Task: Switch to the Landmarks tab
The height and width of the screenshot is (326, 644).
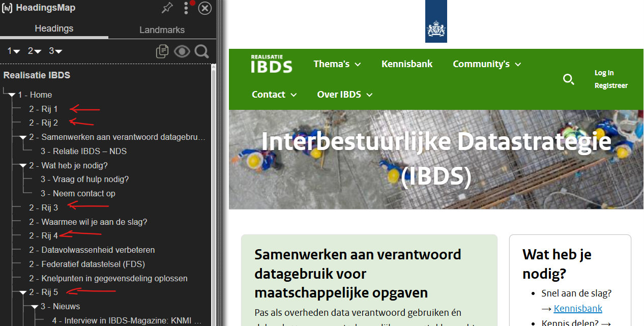Action: tap(162, 30)
